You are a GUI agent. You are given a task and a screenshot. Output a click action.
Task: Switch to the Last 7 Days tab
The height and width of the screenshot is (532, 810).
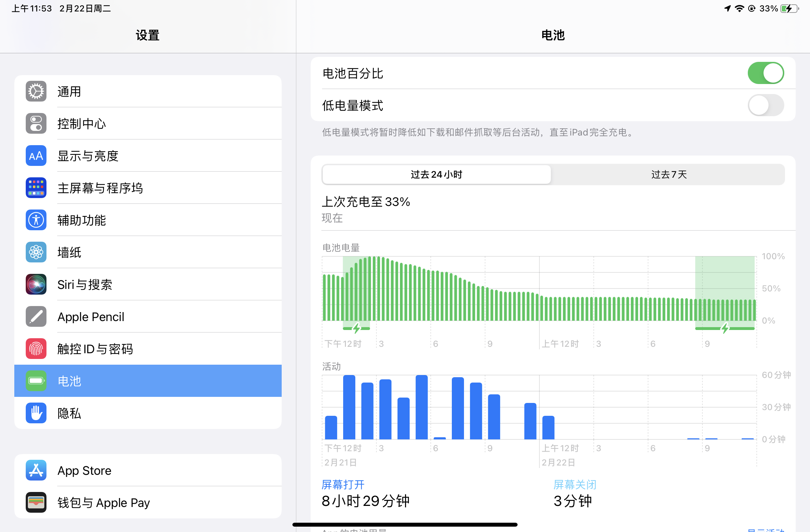(x=668, y=174)
